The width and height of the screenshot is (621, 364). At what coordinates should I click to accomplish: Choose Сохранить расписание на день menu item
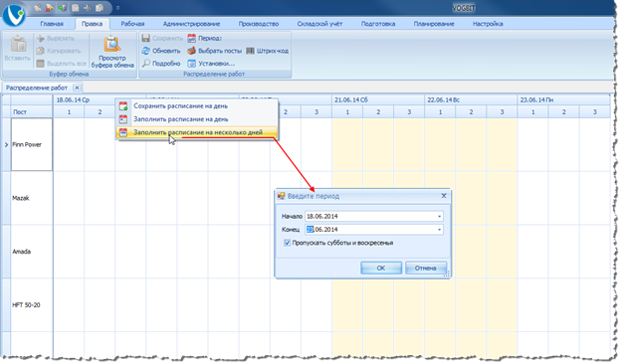pyautogui.click(x=196, y=106)
